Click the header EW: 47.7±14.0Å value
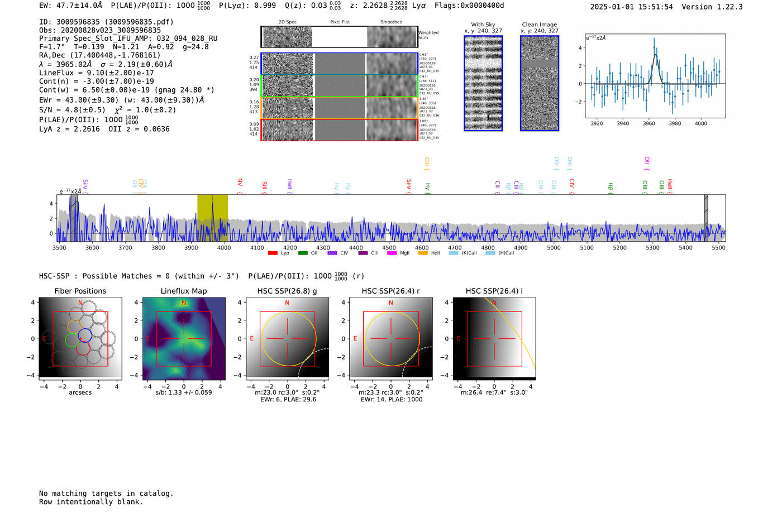 click(70, 5)
